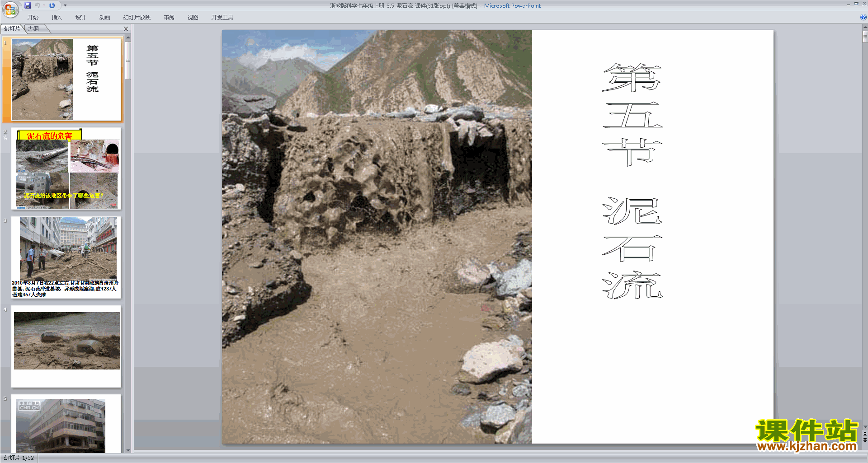The height and width of the screenshot is (463, 868).
Task: Click main editor scroll up arrow
Action: (x=865, y=27)
